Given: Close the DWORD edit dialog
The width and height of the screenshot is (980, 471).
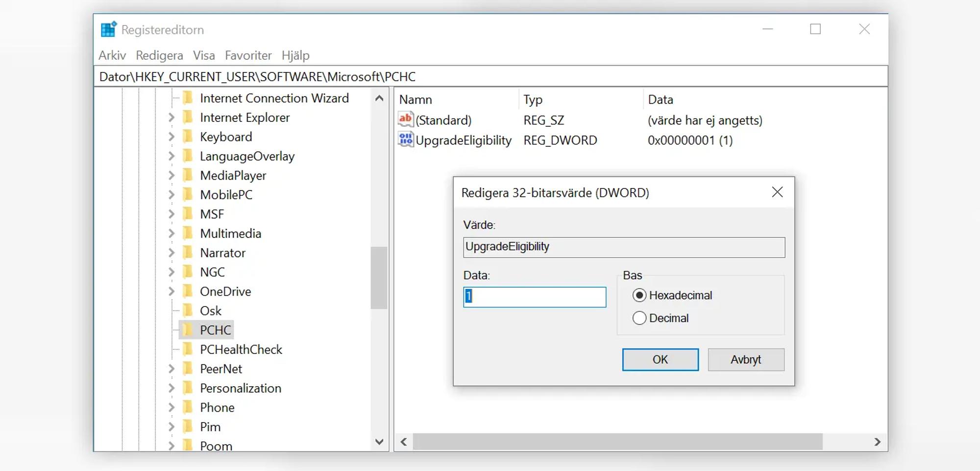Looking at the screenshot, I should pos(777,192).
